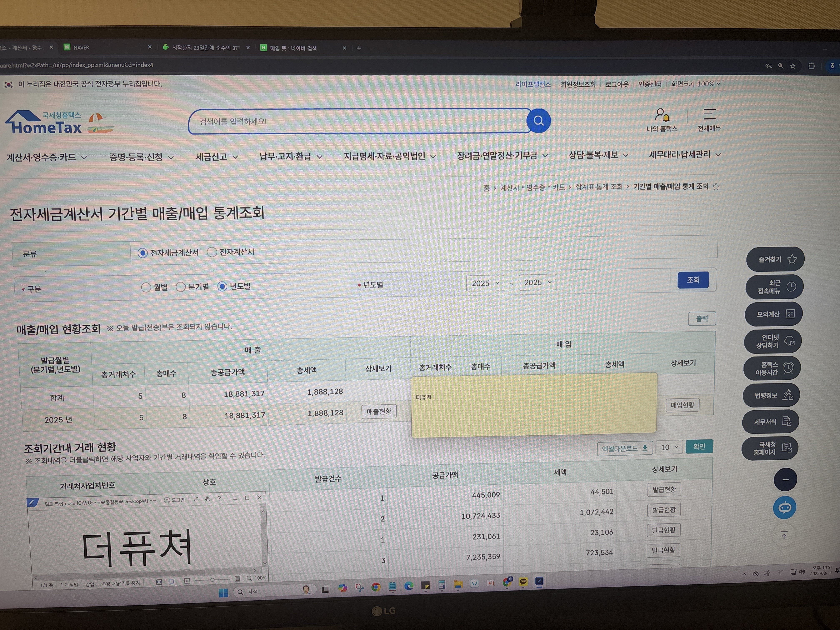Open 국세청 홈페이지 side button
840x630 pixels.
click(x=770, y=449)
